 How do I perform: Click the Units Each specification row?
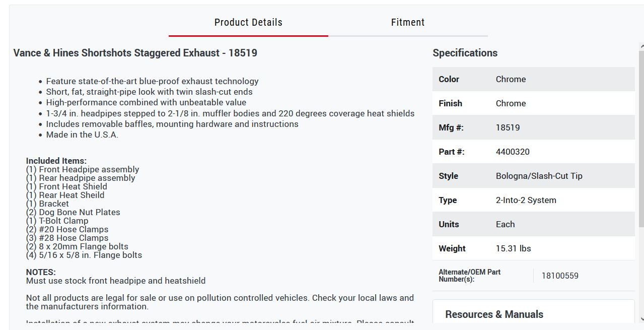coord(533,224)
